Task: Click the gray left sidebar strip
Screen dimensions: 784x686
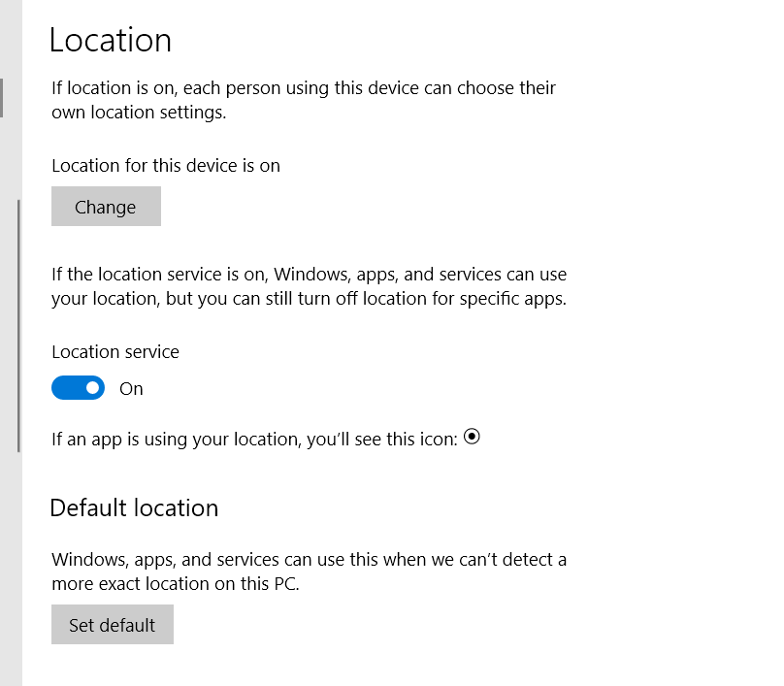Action: point(10,534)
